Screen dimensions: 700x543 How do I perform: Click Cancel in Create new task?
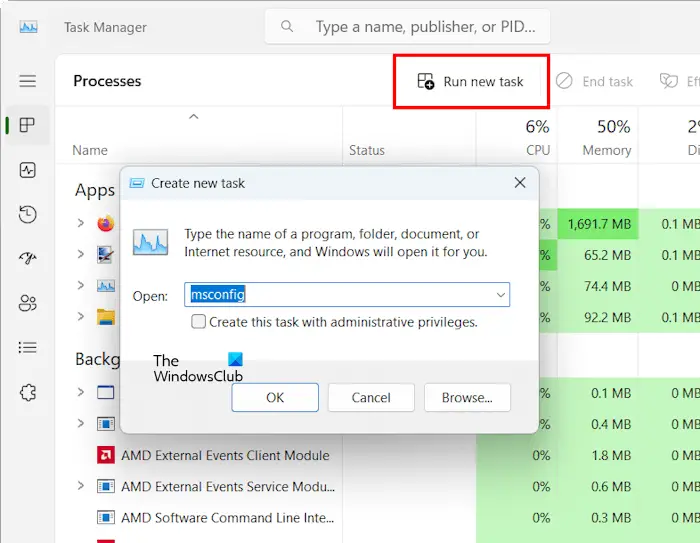pyautogui.click(x=371, y=397)
